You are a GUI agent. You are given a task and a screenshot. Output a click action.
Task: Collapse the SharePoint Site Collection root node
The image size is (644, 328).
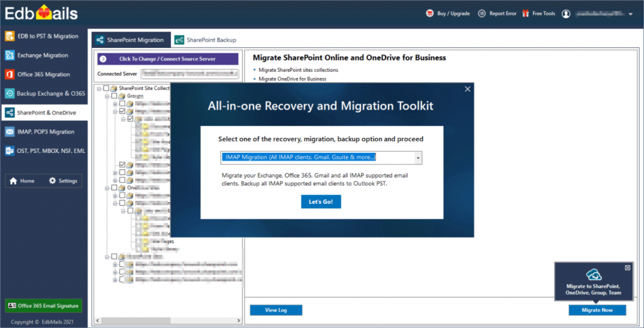coord(99,88)
